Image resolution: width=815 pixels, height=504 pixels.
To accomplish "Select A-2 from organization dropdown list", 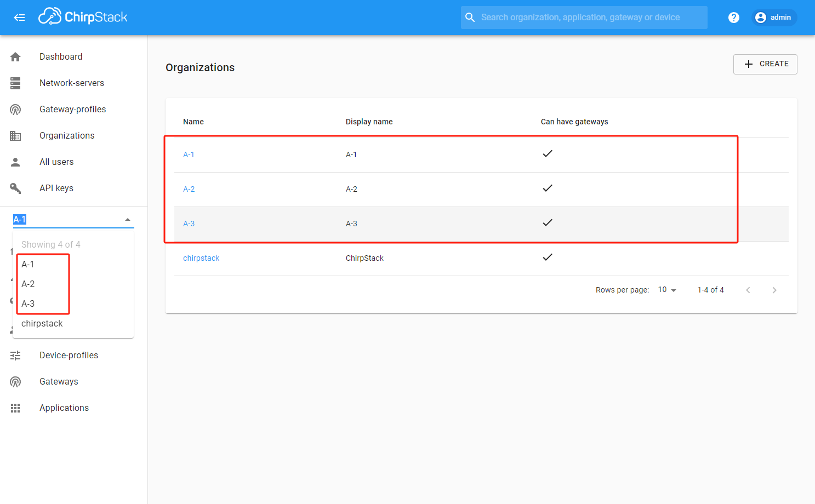I will point(28,284).
